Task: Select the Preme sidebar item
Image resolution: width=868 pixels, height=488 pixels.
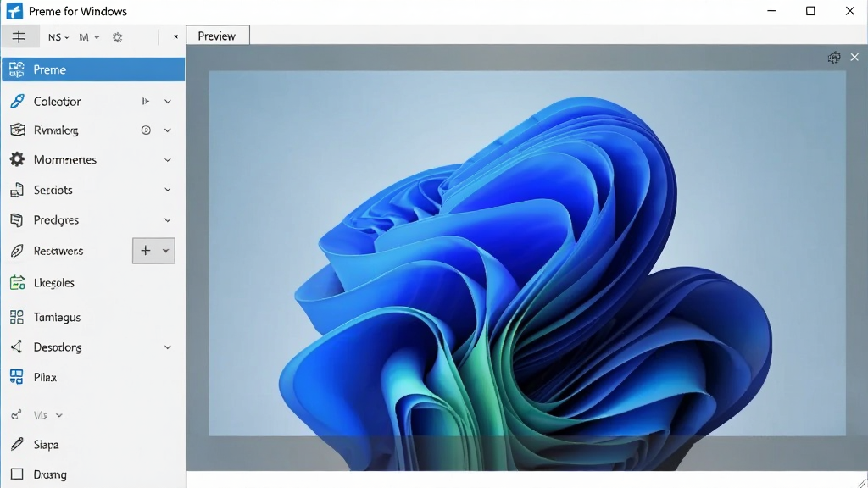Action: pyautogui.click(x=93, y=69)
